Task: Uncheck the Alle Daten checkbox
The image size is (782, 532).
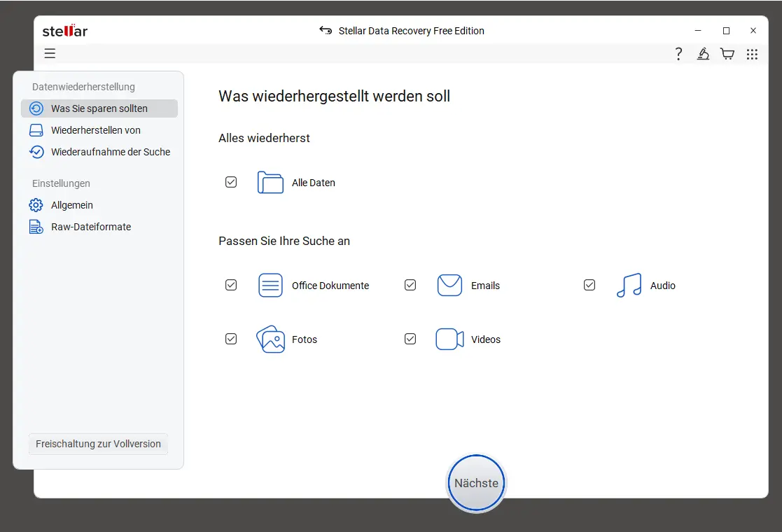Action: 231,182
